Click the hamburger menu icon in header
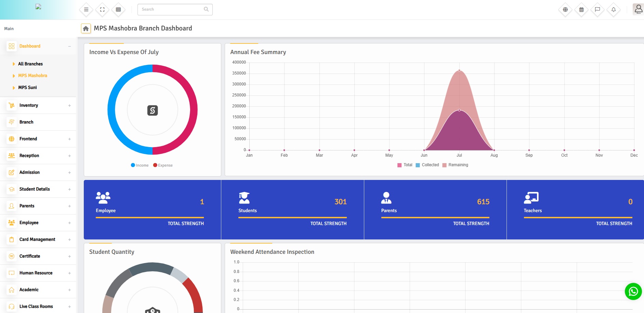The image size is (644, 313). [x=86, y=10]
